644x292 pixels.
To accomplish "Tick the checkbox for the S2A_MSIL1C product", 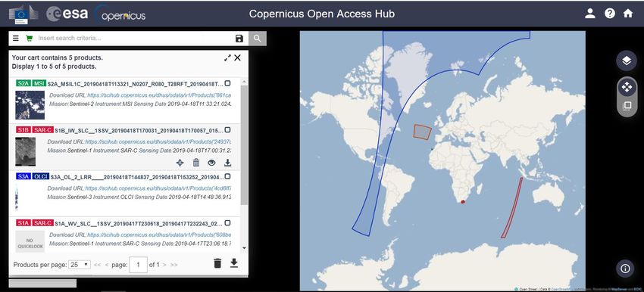I will coord(227,83).
